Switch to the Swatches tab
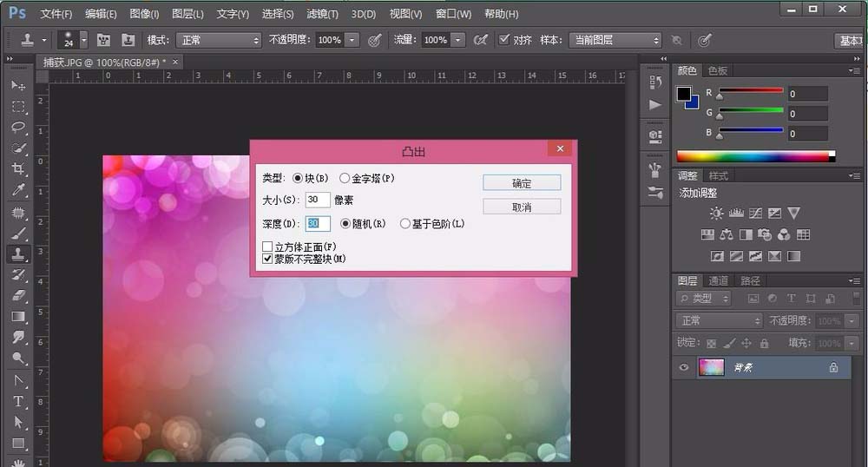Screen dimensions: 868x467 point(718,70)
